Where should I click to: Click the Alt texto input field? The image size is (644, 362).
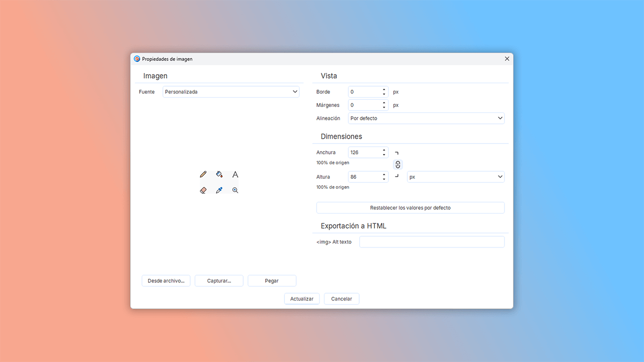pyautogui.click(x=431, y=242)
